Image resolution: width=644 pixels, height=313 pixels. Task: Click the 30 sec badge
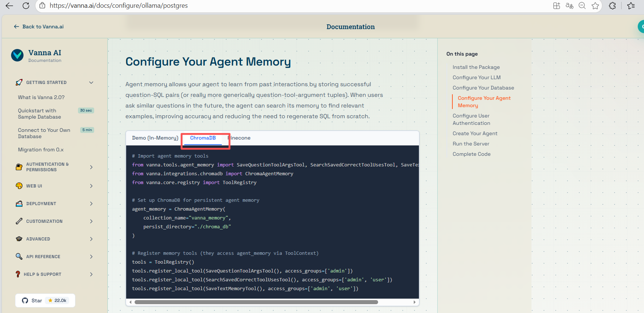pyautogui.click(x=86, y=110)
